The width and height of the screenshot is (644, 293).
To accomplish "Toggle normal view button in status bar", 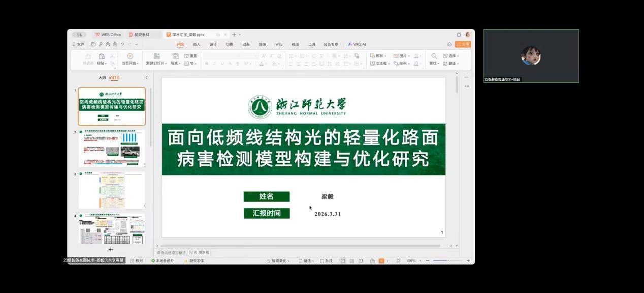I will coord(343,261).
